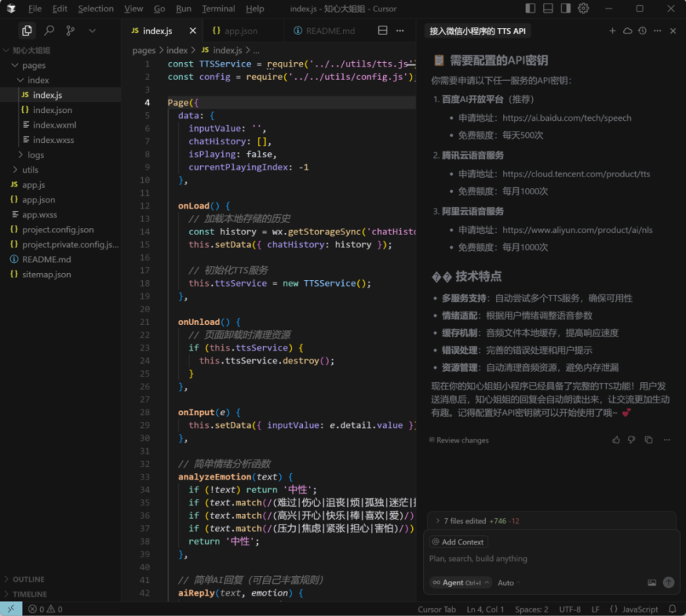Toggle AI pane layout icon
Viewport: 686px width, 616px height.
coord(565,9)
